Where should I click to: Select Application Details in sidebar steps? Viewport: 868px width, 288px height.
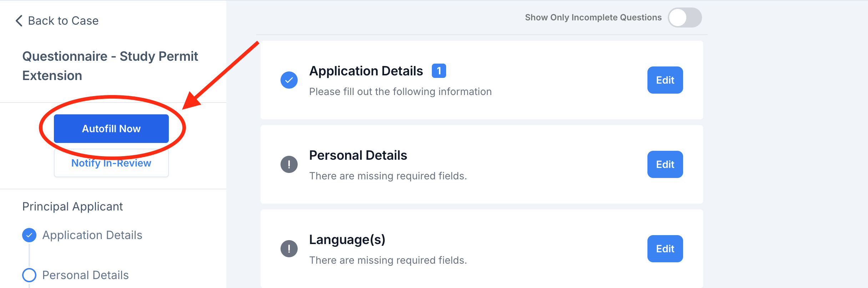coord(92,235)
